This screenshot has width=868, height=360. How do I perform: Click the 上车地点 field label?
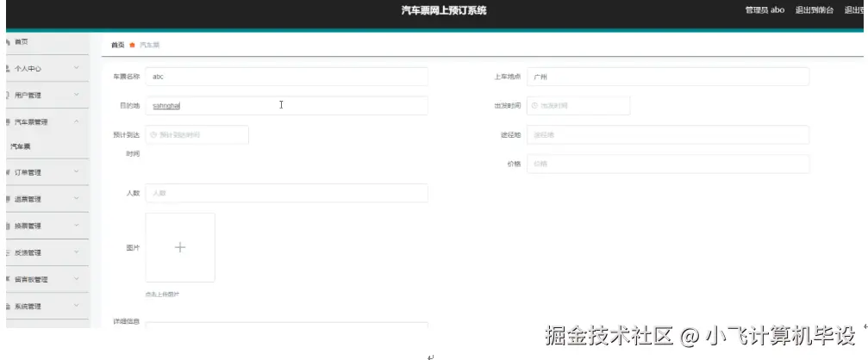coord(508,77)
